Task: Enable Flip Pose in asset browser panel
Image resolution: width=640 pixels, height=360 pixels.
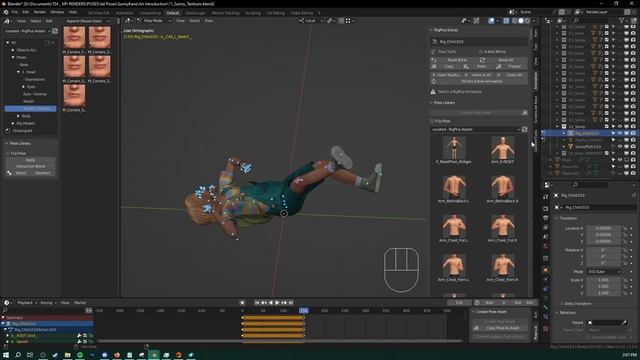Action: tap(8, 153)
